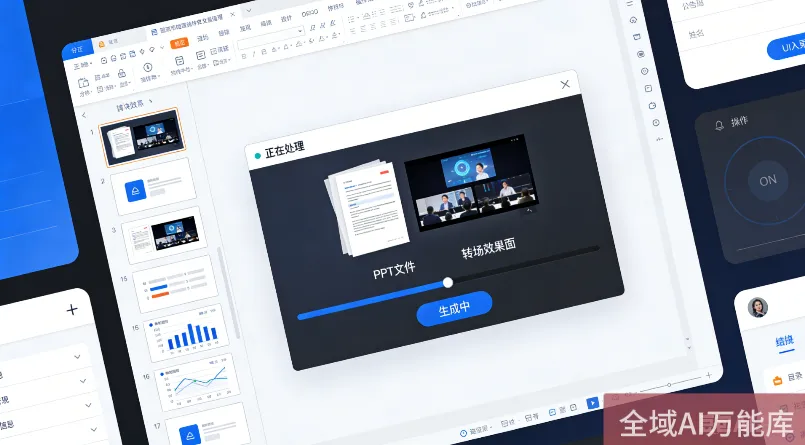Toggle italic formatting in the ribbon
The image size is (805, 445).
[254, 54]
